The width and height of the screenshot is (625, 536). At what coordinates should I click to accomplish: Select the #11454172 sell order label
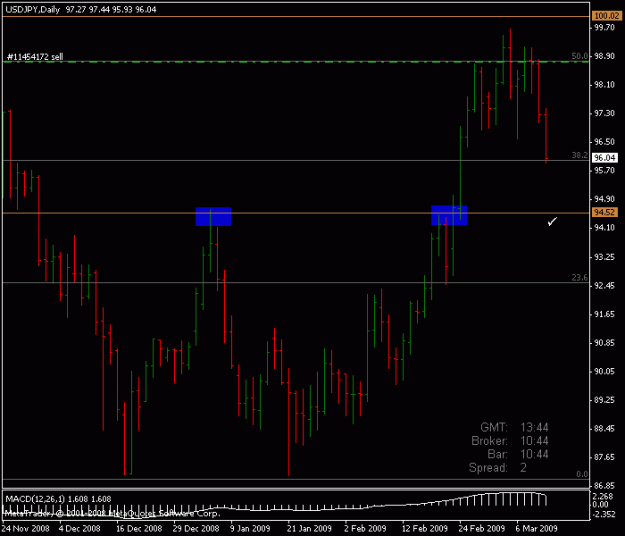[x=35, y=57]
